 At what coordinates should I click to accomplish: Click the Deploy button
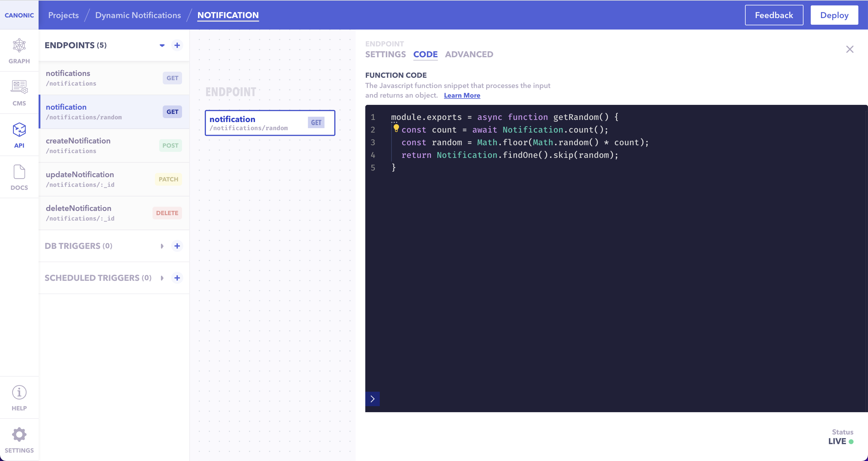pos(834,15)
